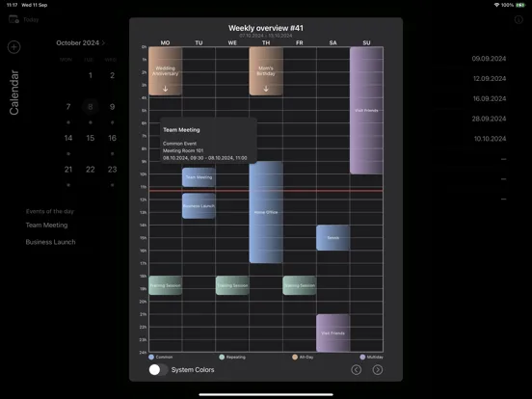The height and width of the screenshot is (399, 532).
Task: Open Sunday's Visit Friends multiday block
Action: coord(366,110)
